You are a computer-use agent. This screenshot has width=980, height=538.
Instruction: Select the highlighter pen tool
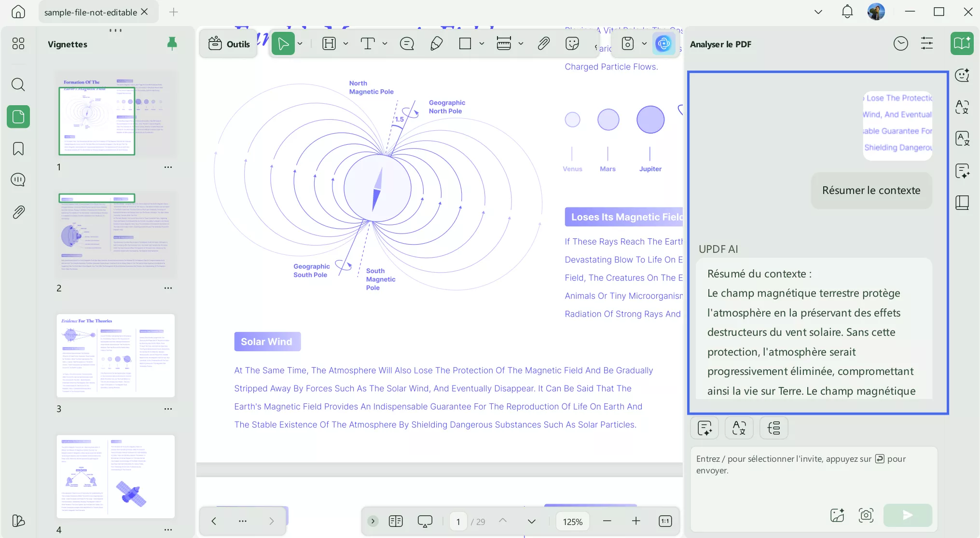click(436, 44)
